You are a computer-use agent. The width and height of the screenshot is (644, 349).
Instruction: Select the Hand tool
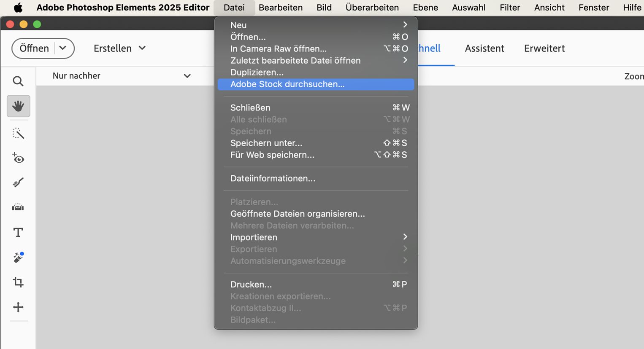point(18,106)
